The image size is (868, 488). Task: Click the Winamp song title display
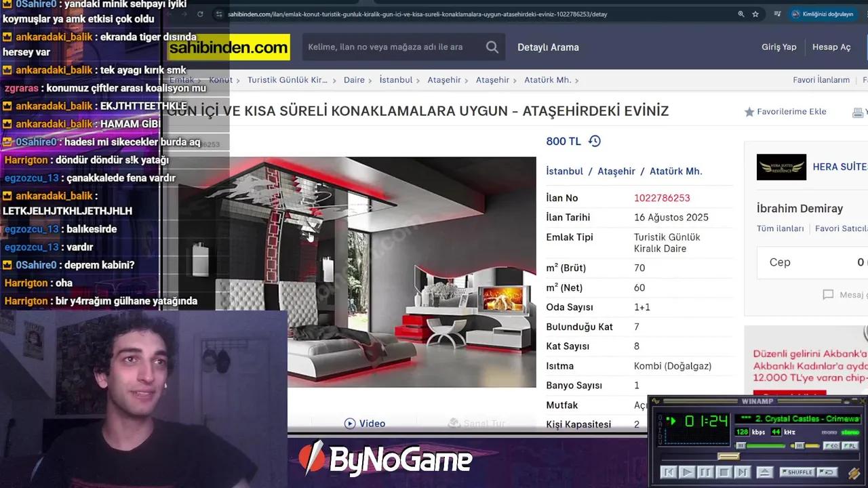pyautogui.click(x=798, y=420)
